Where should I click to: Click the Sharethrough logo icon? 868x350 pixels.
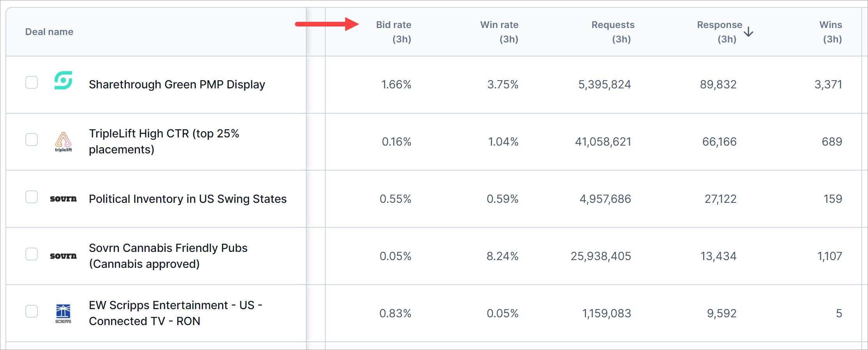click(x=63, y=81)
